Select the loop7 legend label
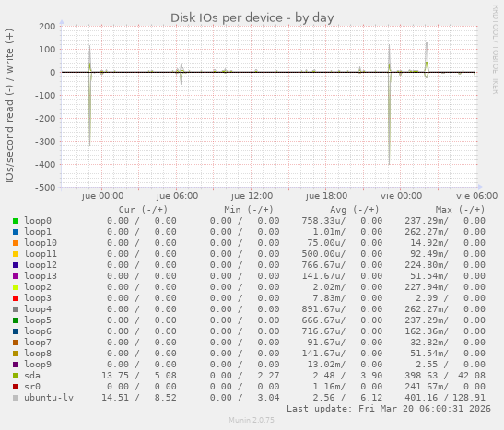Image resolution: width=504 pixels, height=430 pixels. [x=38, y=343]
